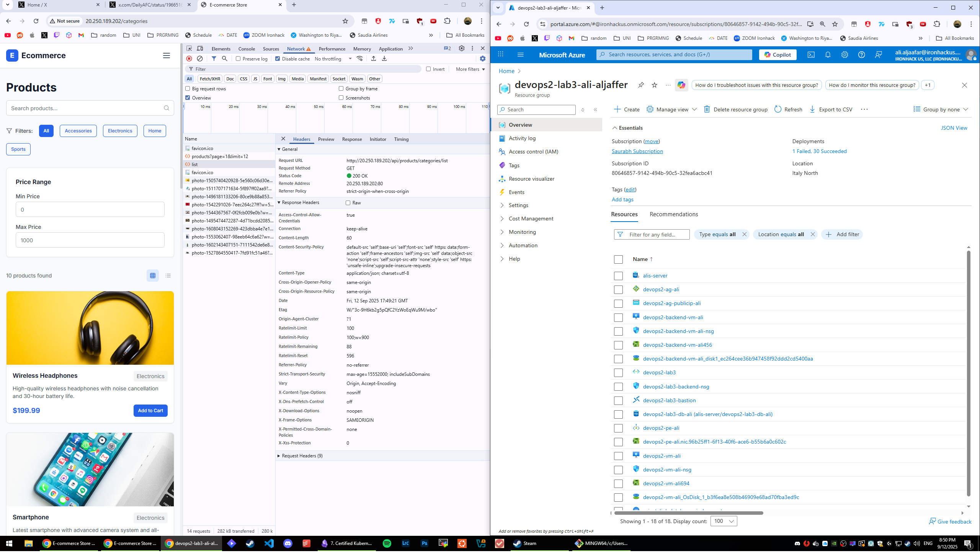Viewport: 980px width, 558px height.
Task: Uncheck the Disable cache checkbox
Action: point(278,59)
